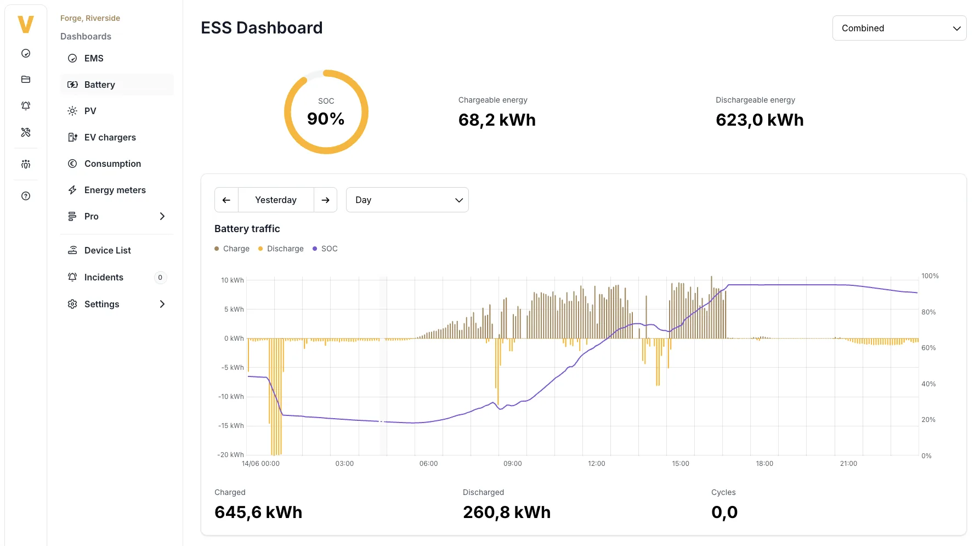980x546 pixels.
Task: Select Battery in the sidebar
Action: [117, 85]
